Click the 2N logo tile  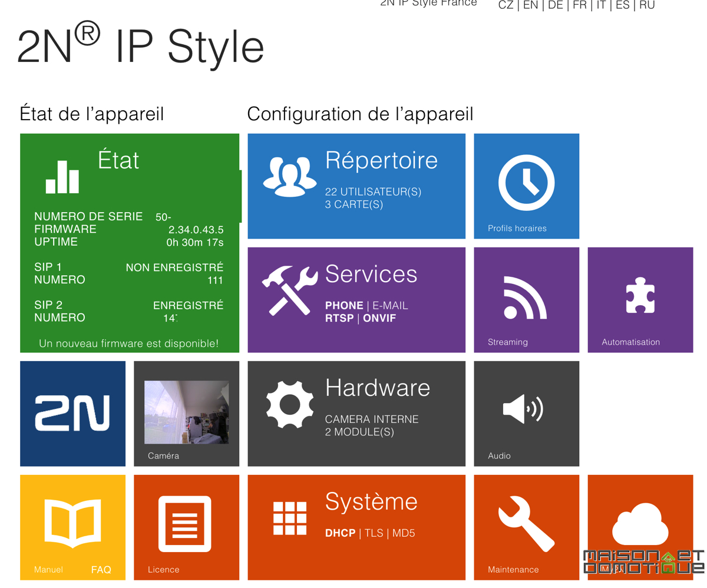tap(72, 414)
